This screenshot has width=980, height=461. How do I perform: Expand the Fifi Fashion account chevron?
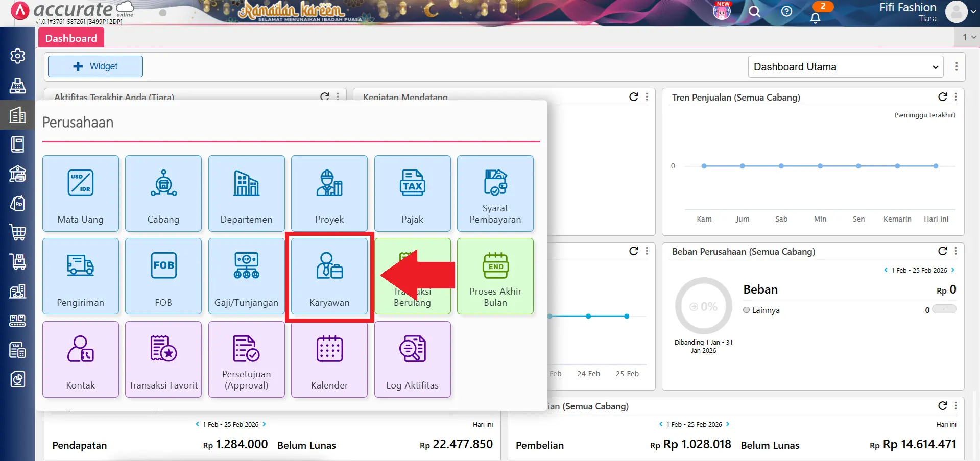(974, 11)
